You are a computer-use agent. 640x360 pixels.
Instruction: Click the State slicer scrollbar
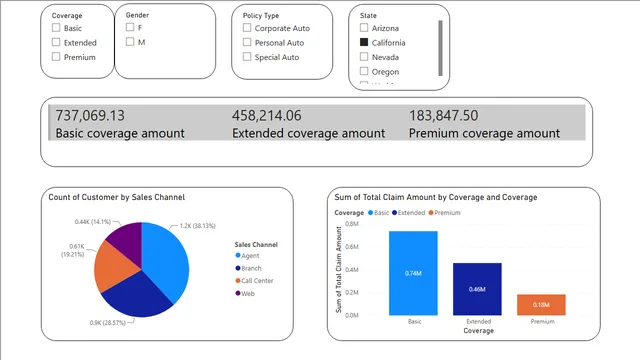pyautogui.click(x=440, y=48)
